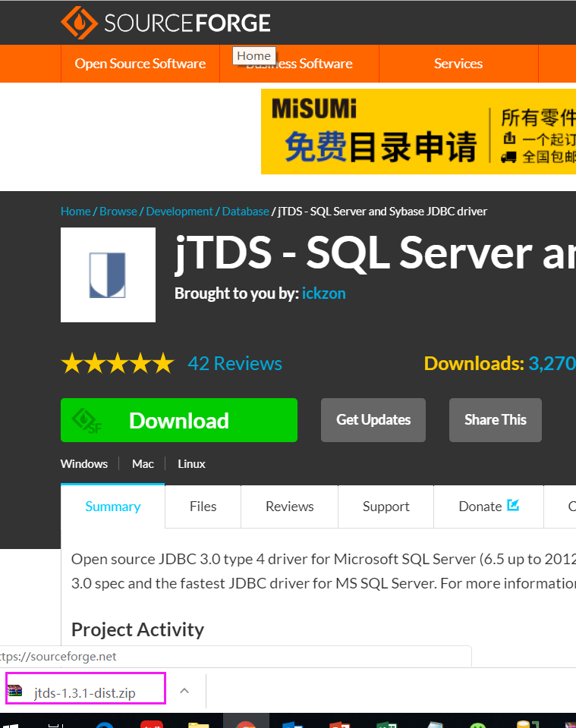Switch to the Support tab

click(x=386, y=507)
